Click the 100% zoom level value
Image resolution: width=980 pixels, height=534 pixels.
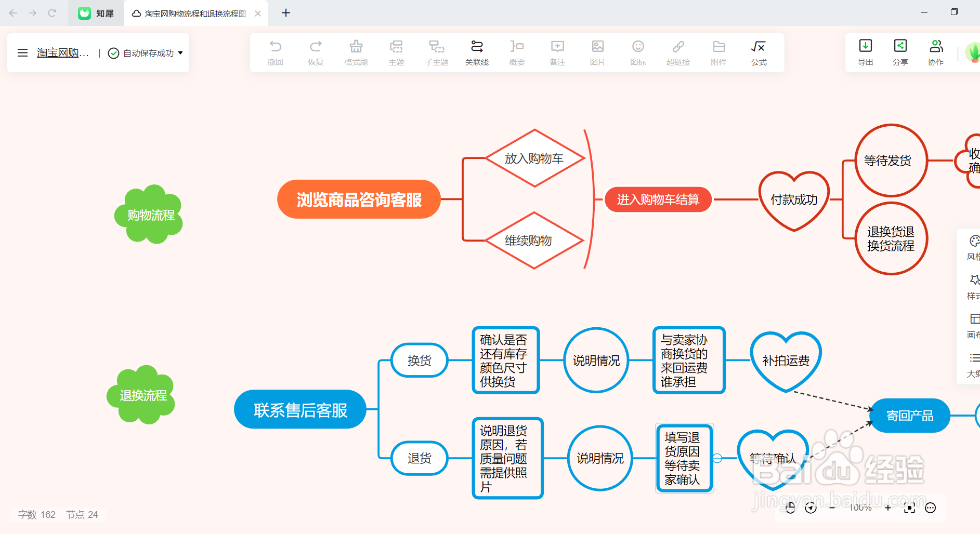[860, 508]
